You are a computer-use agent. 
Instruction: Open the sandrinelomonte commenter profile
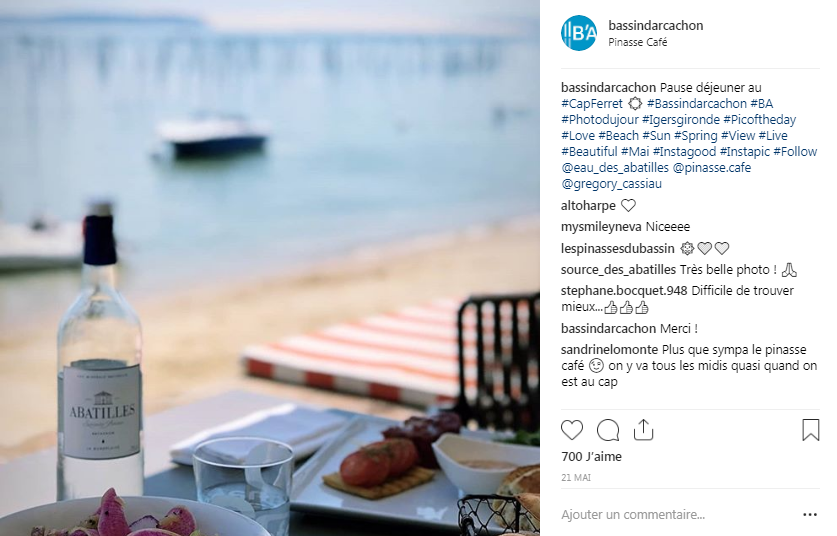click(x=609, y=350)
